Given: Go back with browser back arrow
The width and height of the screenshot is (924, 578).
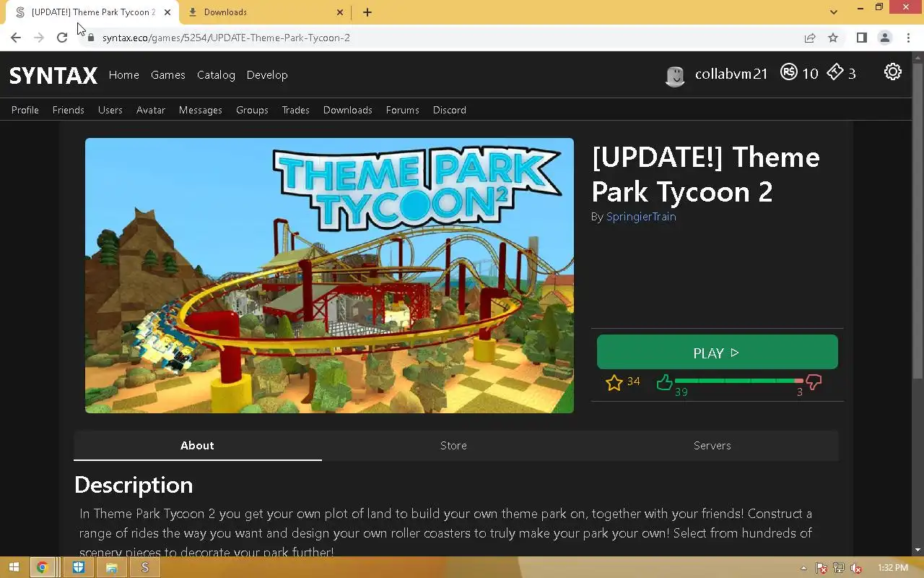Looking at the screenshot, I should coord(16,38).
